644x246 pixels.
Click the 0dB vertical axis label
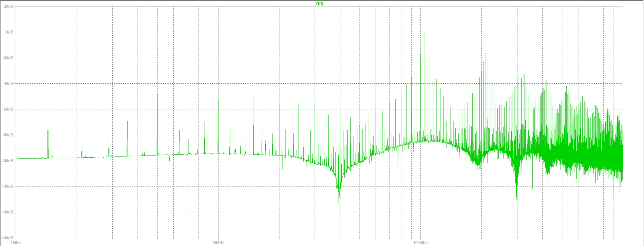[x=10, y=32]
